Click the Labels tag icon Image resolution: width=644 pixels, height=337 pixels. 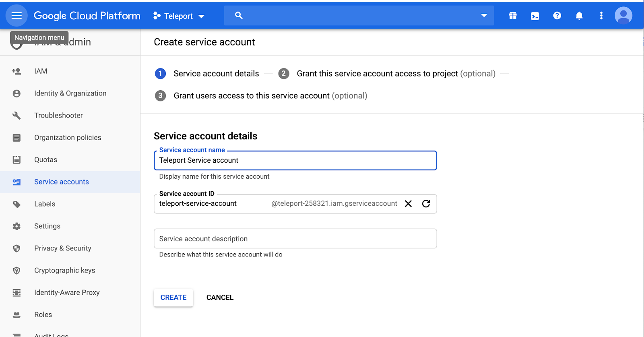point(17,204)
